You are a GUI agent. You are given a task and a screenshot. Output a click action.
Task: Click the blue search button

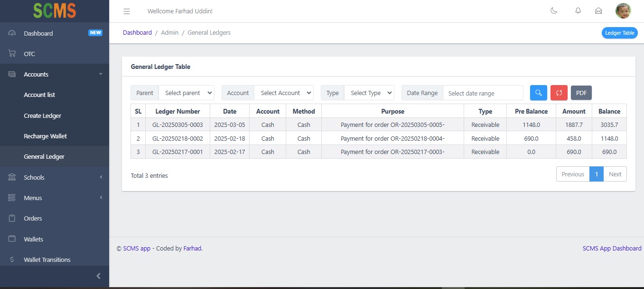tap(538, 93)
